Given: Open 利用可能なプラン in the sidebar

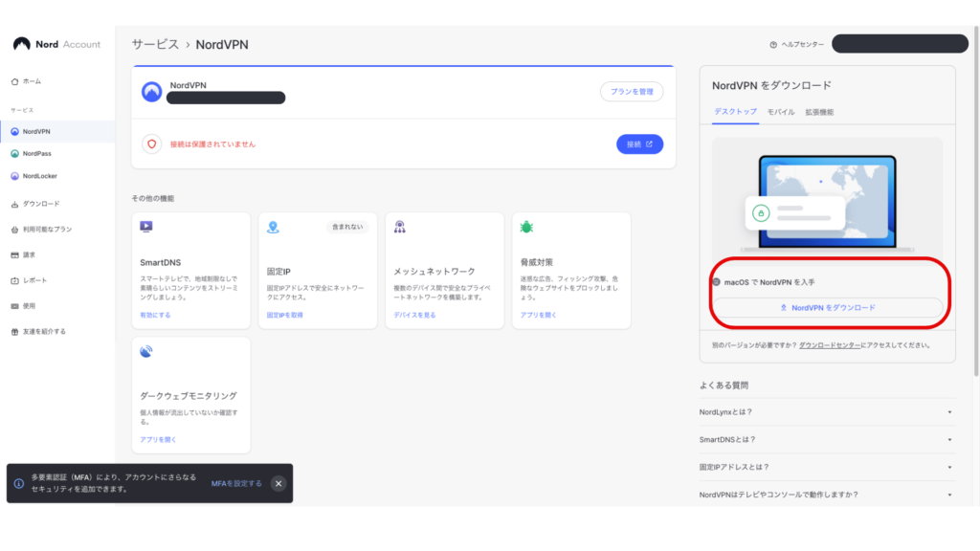Looking at the screenshot, I should point(47,230).
